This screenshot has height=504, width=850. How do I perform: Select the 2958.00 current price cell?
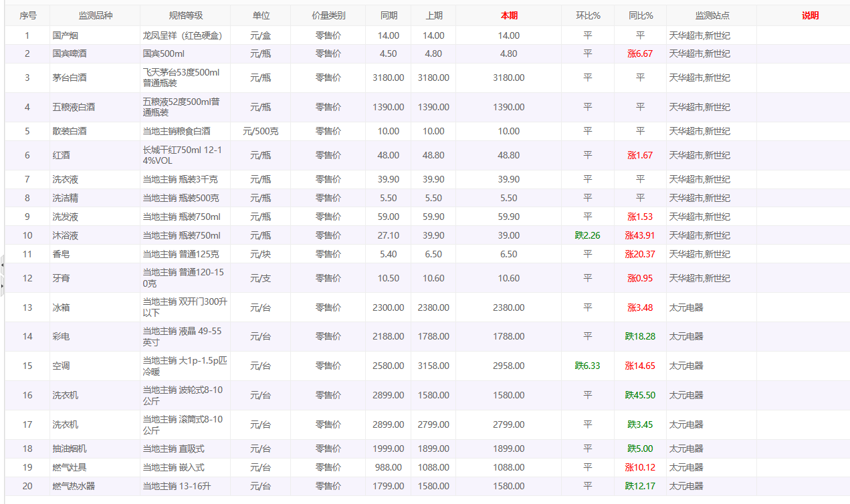[509, 366]
